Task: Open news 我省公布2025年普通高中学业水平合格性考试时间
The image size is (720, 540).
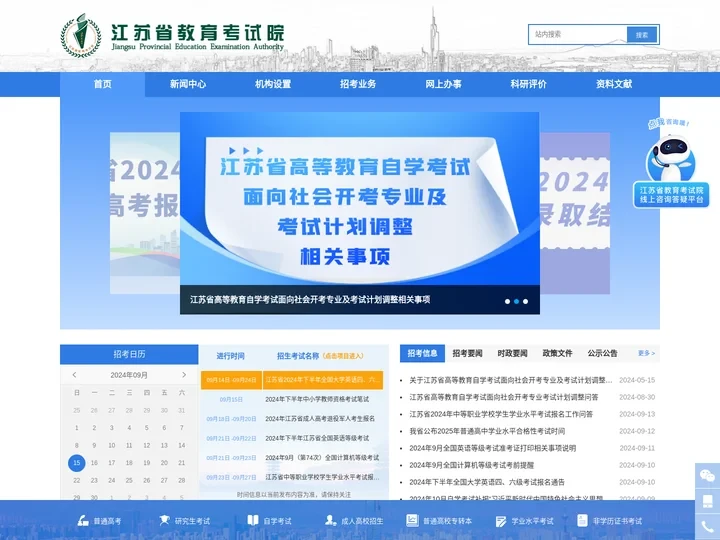Action: click(x=487, y=431)
